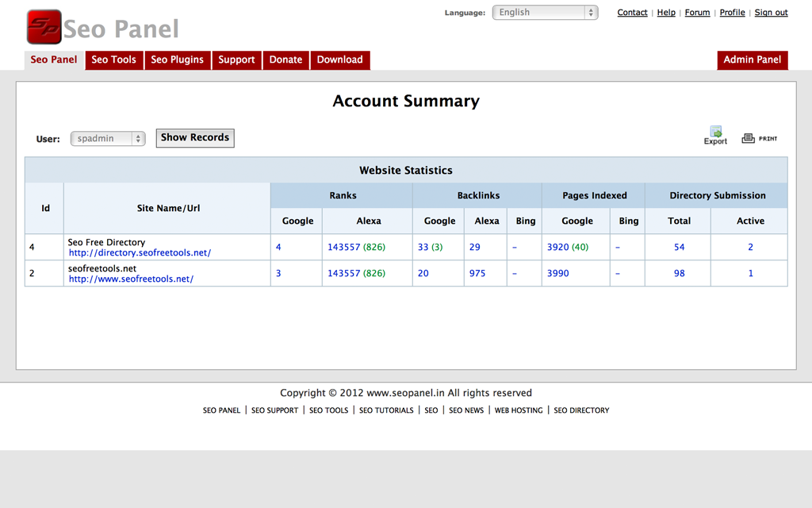Go to the Support tab

click(236, 60)
